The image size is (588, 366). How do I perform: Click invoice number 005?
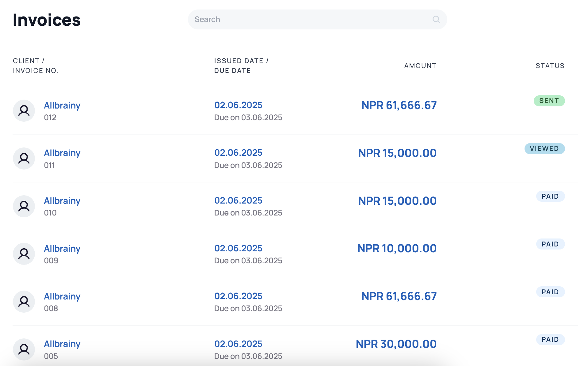pyautogui.click(x=51, y=356)
